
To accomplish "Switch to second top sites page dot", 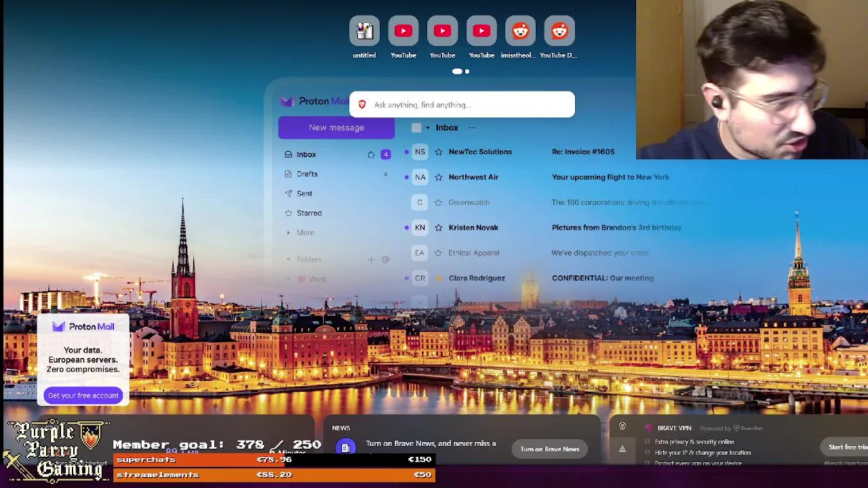I will click(467, 71).
